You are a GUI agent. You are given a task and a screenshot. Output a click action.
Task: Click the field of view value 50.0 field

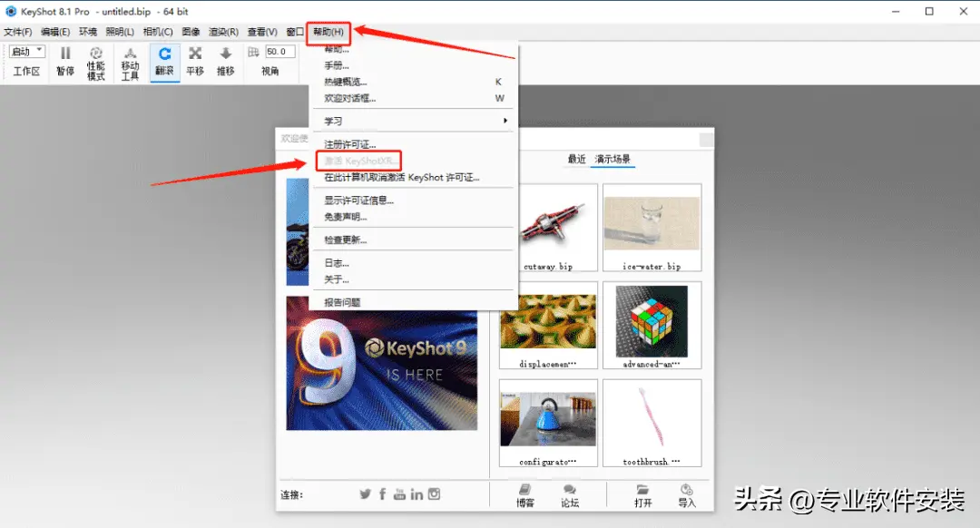[x=280, y=52]
